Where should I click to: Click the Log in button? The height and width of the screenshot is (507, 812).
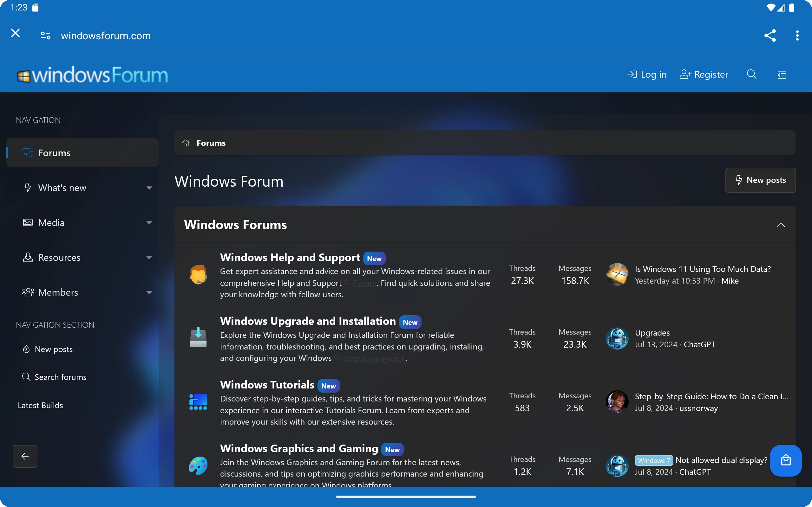pos(646,74)
